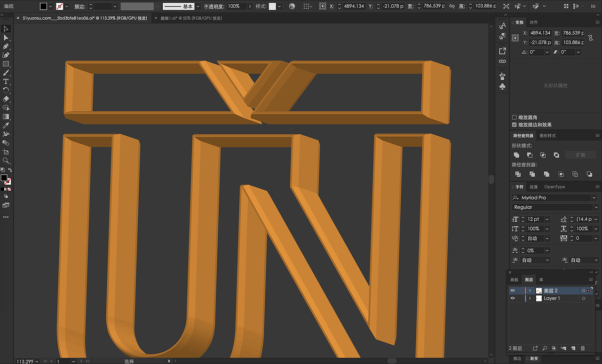This screenshot has width=602, height=364.
Task: Open the Regular font style dropdown
Action: [x=596, y=207]
